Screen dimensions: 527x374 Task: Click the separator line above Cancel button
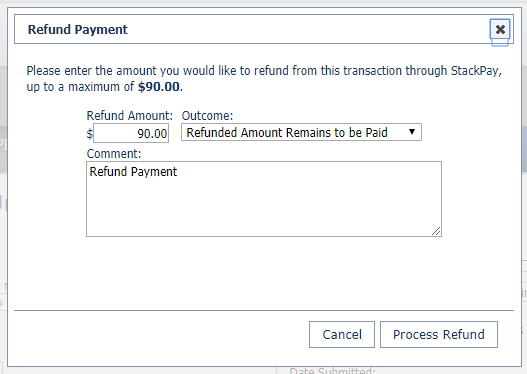[x=264, y=310]
